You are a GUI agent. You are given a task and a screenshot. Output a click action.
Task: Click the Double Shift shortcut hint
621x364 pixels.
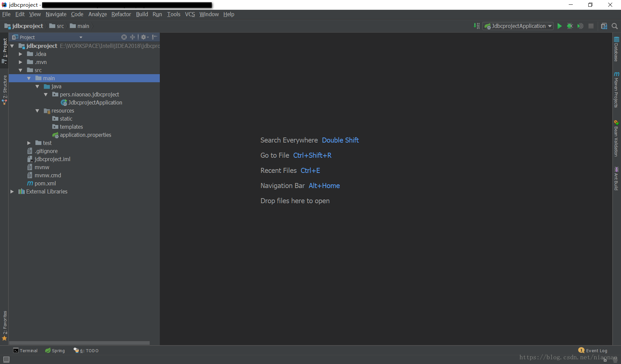click(340, 140)
